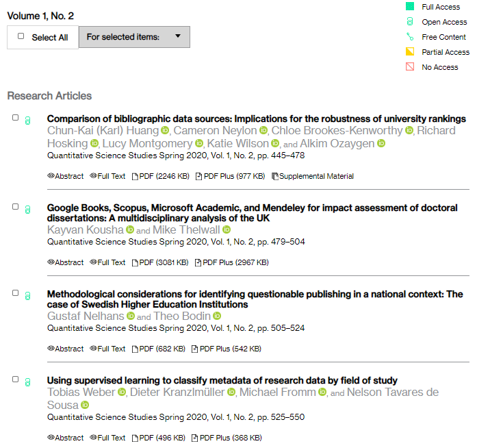The width and height of the screenshot is (477, 448).
Task: Download the PDF (2246 KB)
Action: click(161, 176)
